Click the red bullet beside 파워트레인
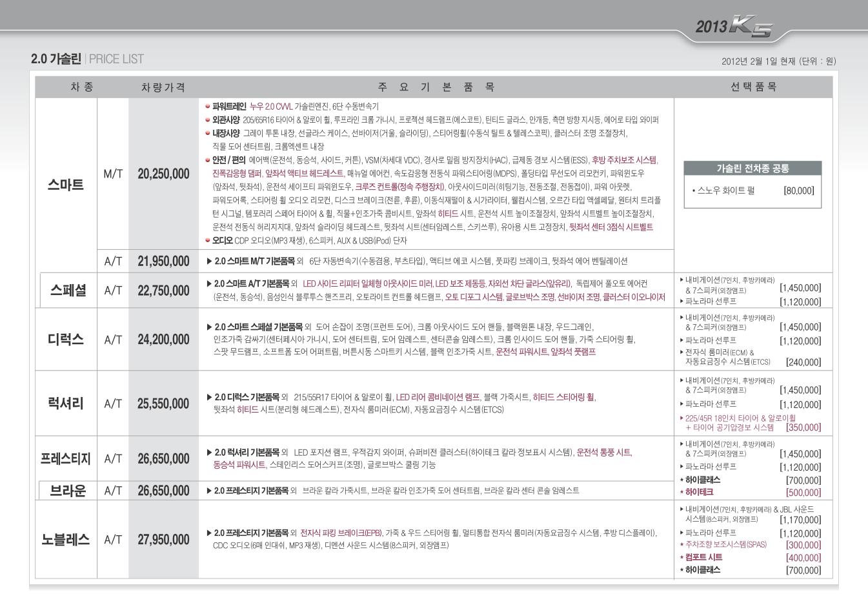The width and height of the screenshot is (868, 614). click(207, 107)
